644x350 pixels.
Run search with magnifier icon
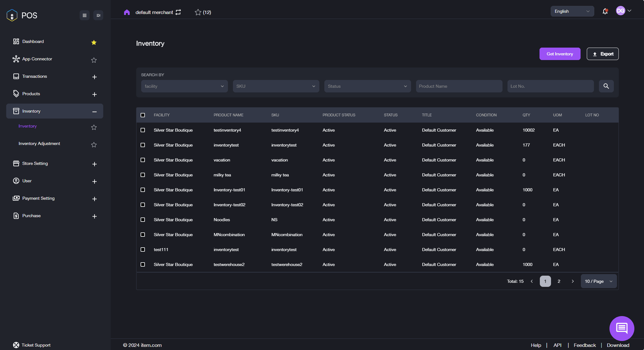(606, 86)
